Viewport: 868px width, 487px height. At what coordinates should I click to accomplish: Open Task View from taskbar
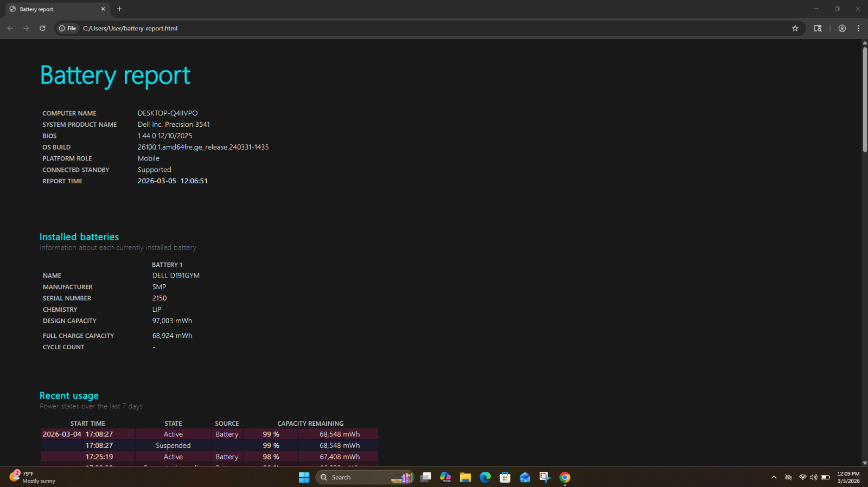click(x=426, y=477)
